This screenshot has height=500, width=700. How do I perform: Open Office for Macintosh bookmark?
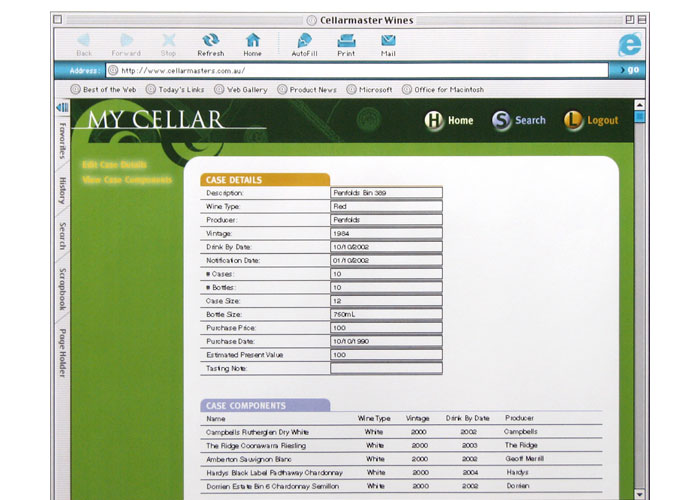[443, 89]
